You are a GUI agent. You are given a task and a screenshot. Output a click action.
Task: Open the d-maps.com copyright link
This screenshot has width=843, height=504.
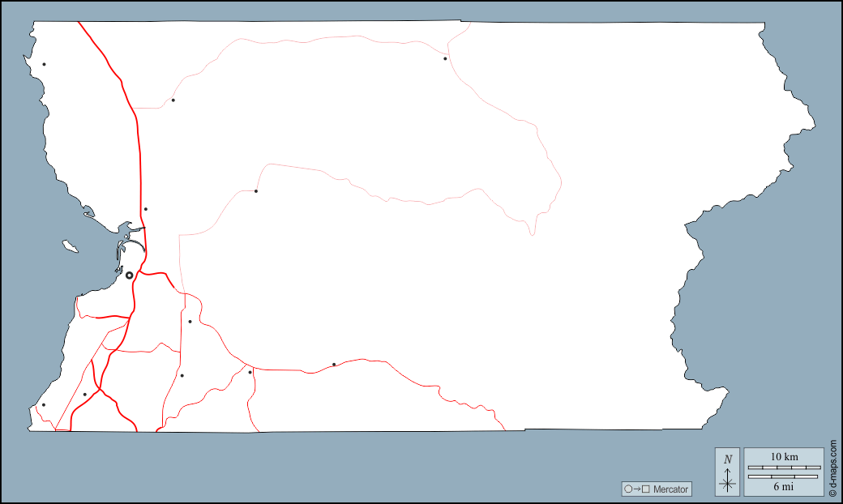[832, 468]
